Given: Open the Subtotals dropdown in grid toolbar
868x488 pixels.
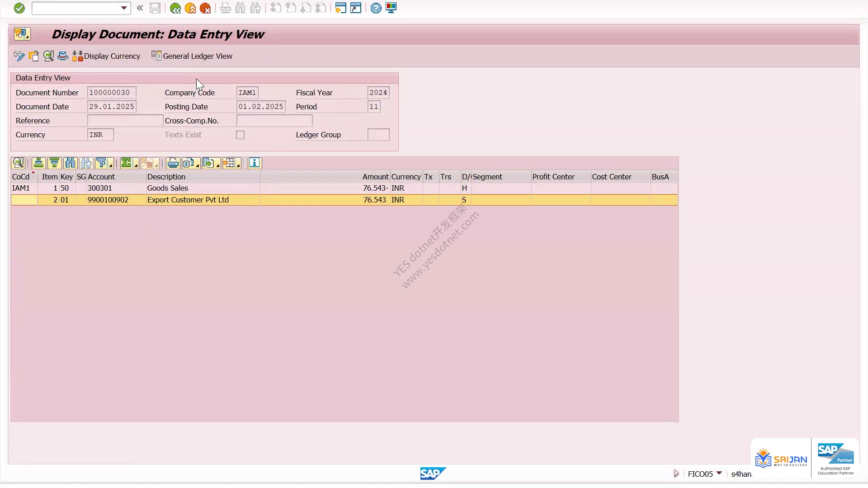Looking at the screenshot, I should coord(149,163).
